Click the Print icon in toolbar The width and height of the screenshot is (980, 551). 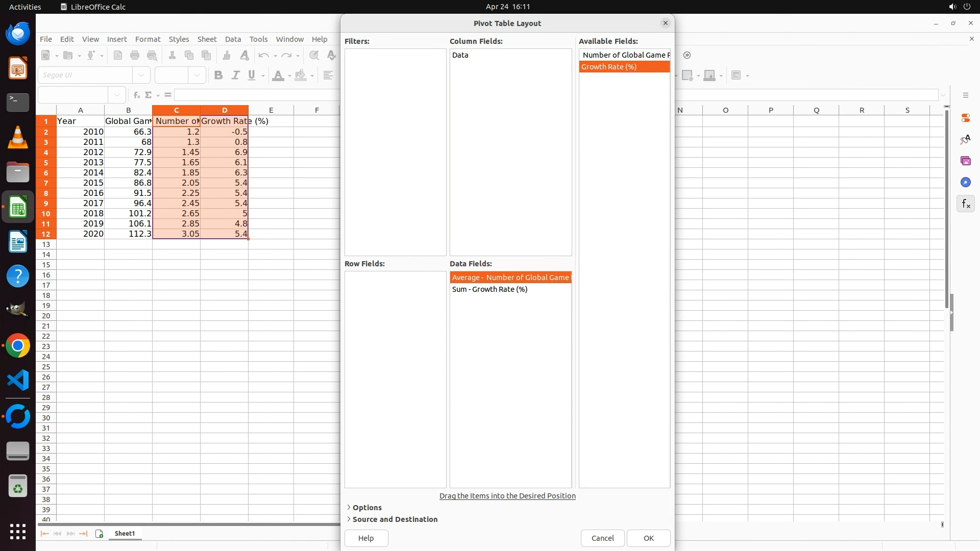click(x=135, y=55)
